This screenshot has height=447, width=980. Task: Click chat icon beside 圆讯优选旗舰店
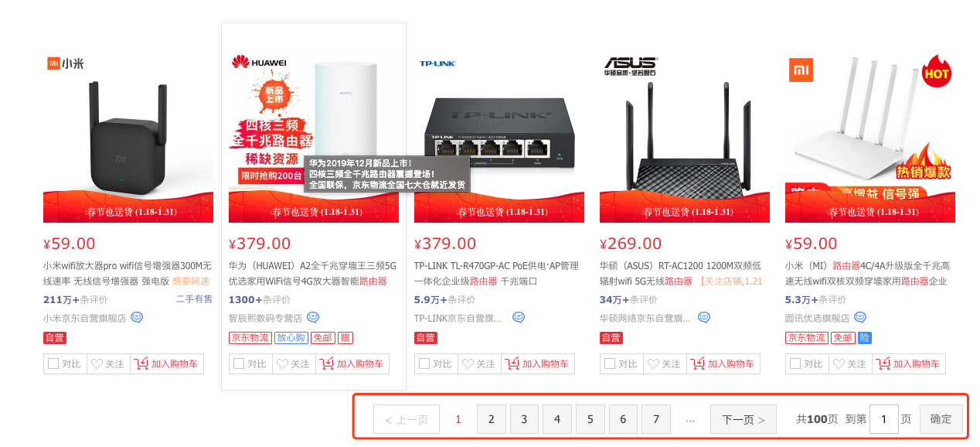click(x=860, y=317)
